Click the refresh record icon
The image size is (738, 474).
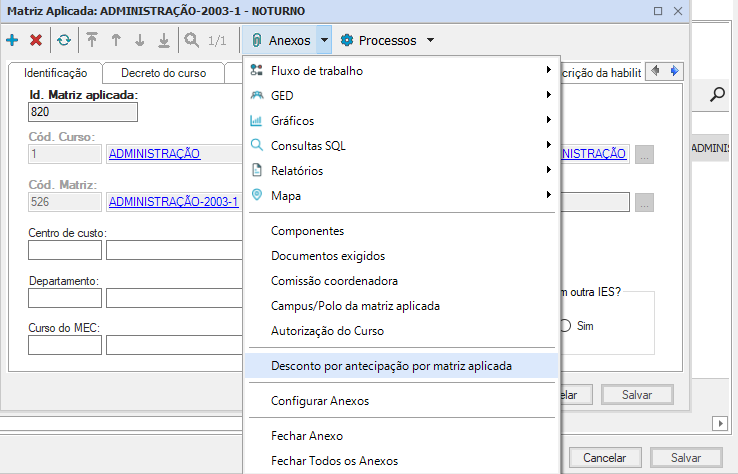[64, 41]
